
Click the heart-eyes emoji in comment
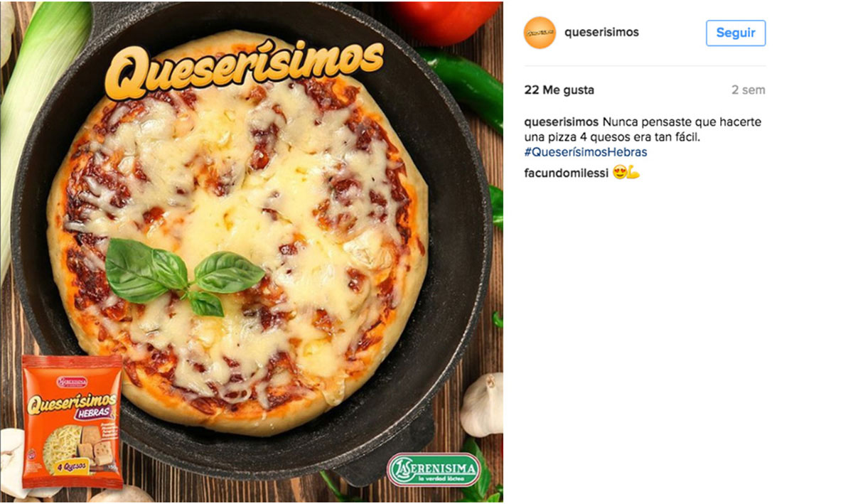619,173
